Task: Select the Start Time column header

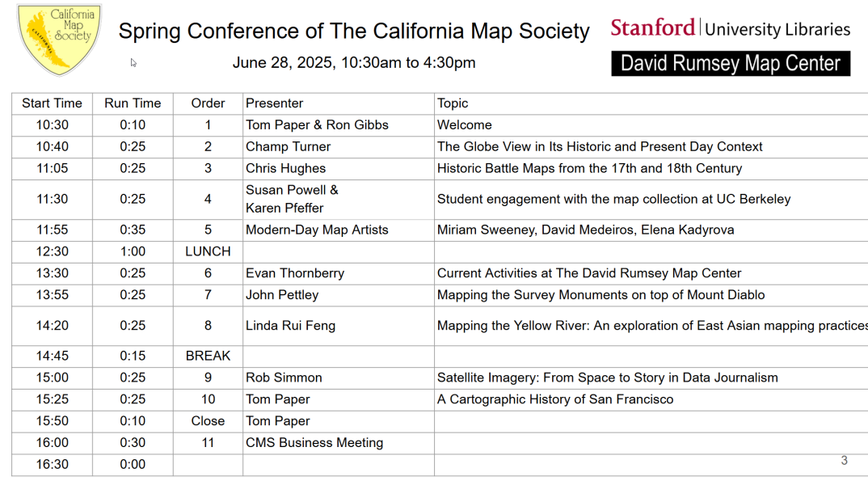Action: click(52, 103)
